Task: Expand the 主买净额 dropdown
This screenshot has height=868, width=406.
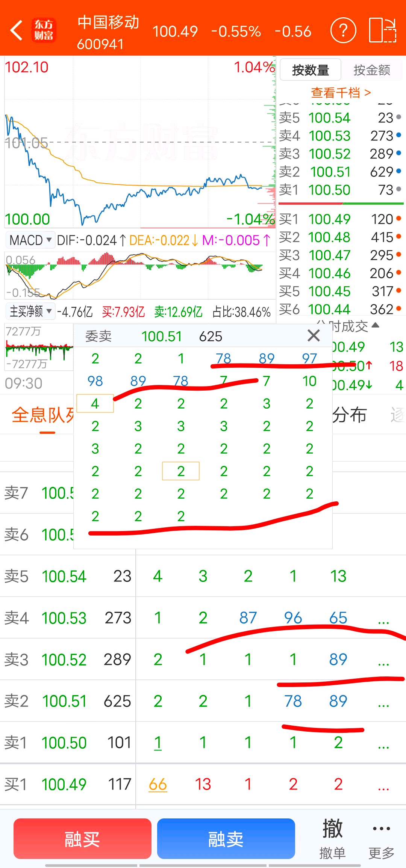Action: pyautogui.click(x=30, y=311)
